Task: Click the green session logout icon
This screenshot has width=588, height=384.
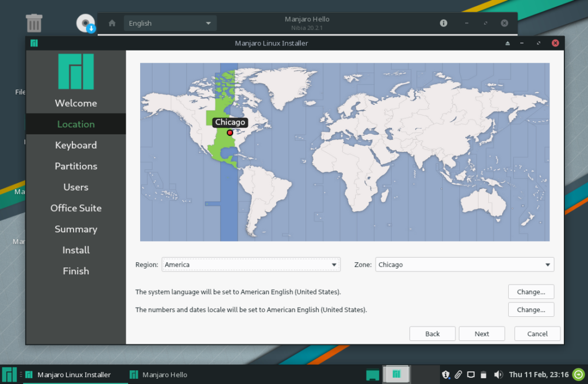Action: tap(579, 375)
